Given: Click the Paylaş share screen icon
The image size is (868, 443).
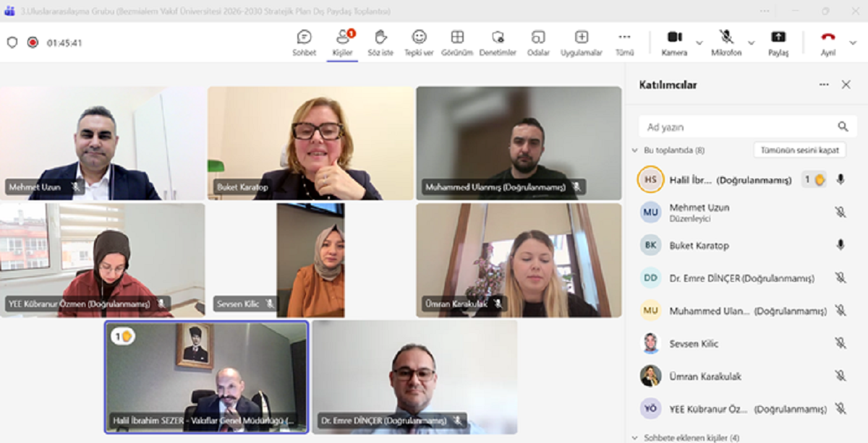Looking at the screenshot, I should (778, 38).
